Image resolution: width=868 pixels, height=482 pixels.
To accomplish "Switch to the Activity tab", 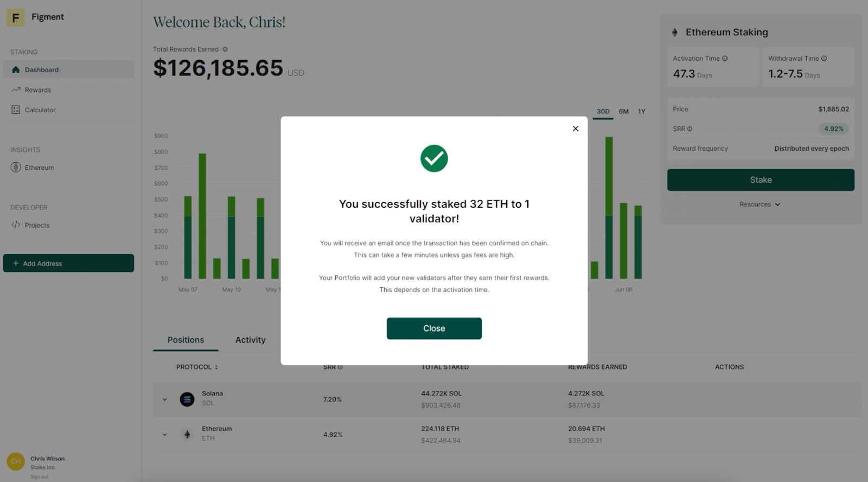I will point(250,340).
